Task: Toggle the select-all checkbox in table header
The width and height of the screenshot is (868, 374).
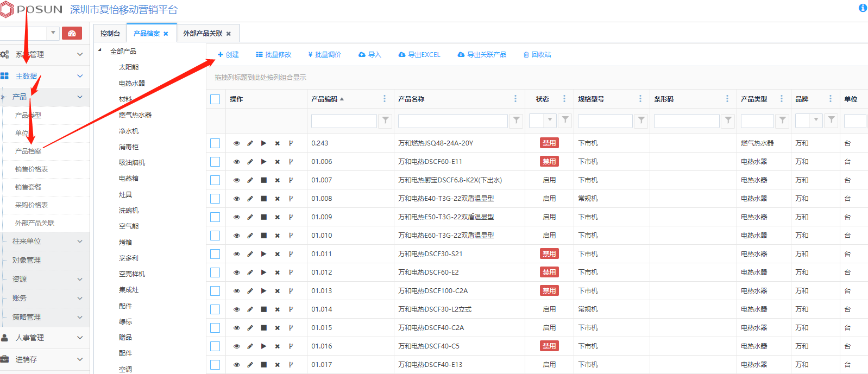Action: click(215, 99)
